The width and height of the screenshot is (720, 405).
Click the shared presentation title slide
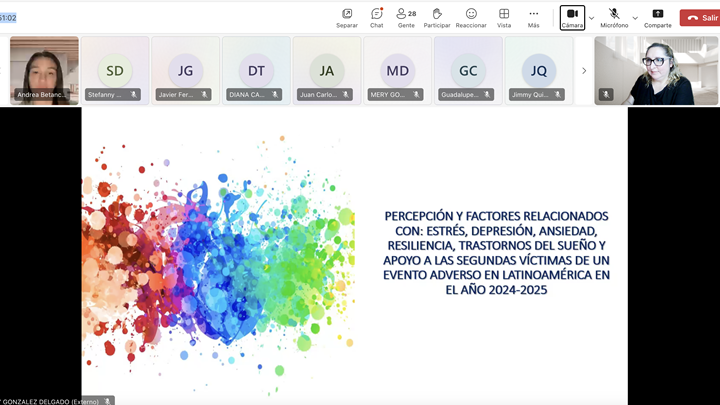[354, 255]
